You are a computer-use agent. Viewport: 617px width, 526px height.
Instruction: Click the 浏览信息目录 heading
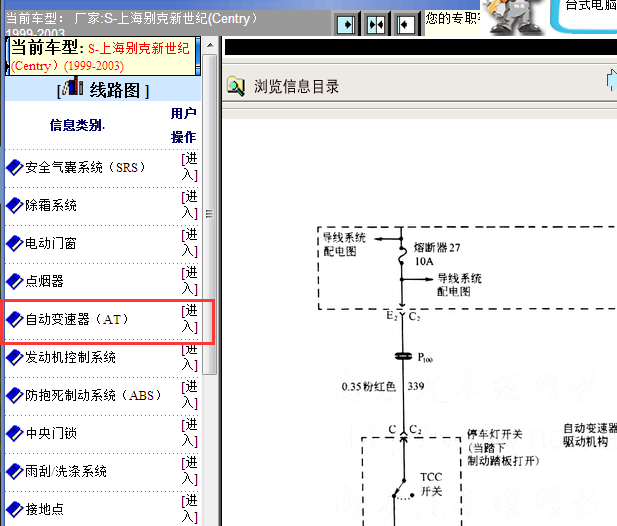296,87
